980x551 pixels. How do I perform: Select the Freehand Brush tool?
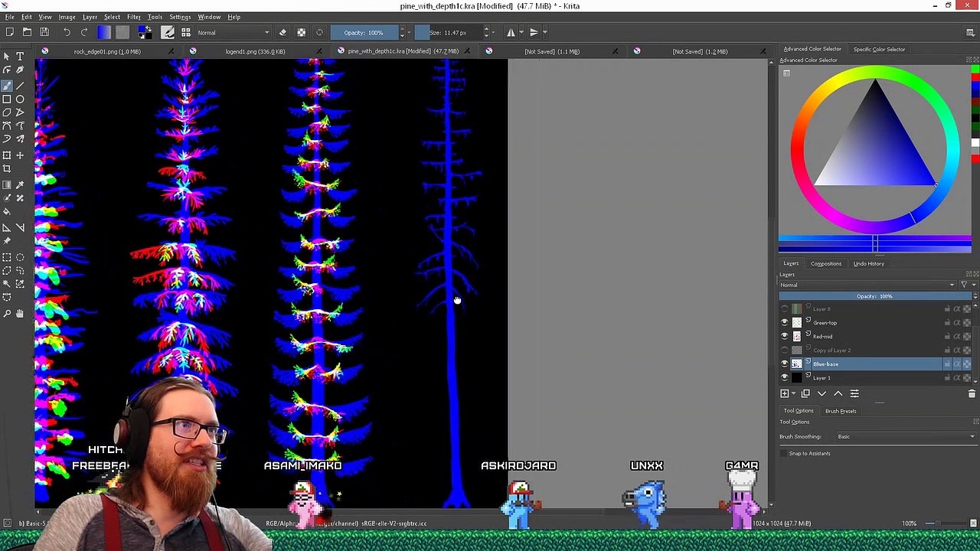[x=7, y=85]
